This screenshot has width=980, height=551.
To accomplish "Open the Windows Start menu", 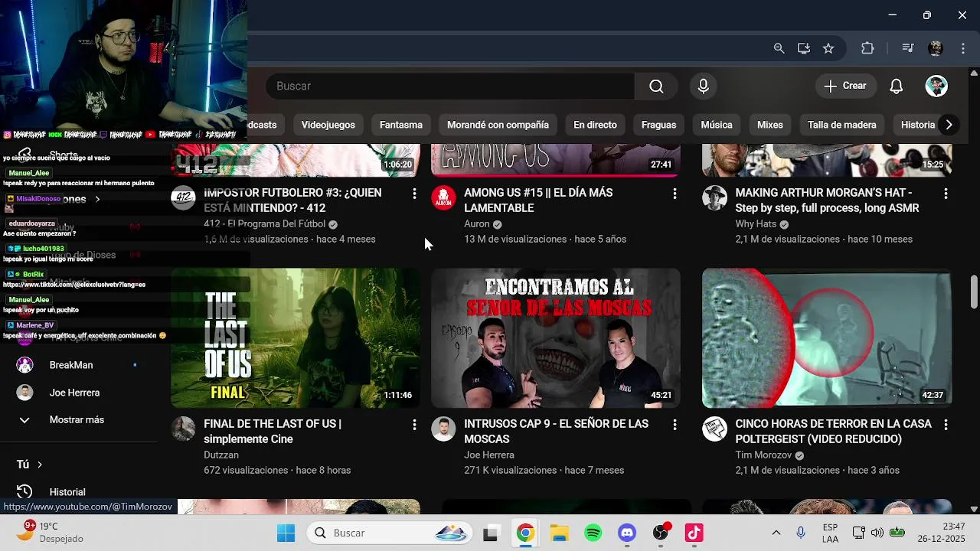I will pyautogui.click(x=286, y=533).
